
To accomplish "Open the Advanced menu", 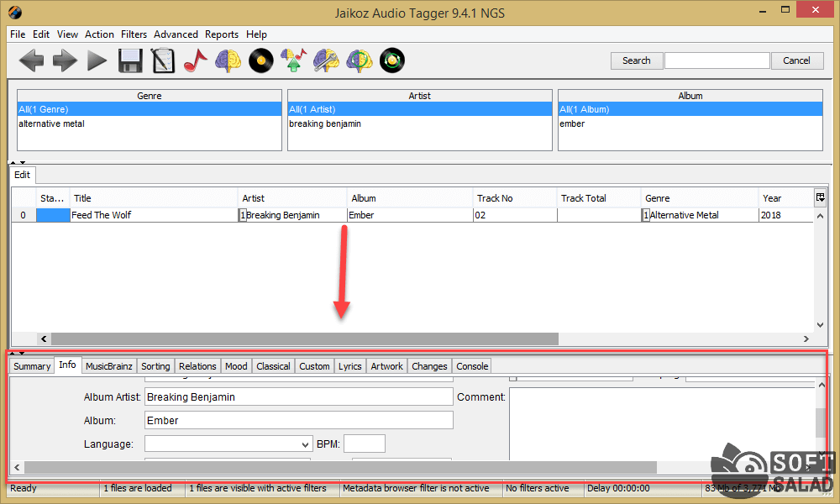I will coord(176,34).
